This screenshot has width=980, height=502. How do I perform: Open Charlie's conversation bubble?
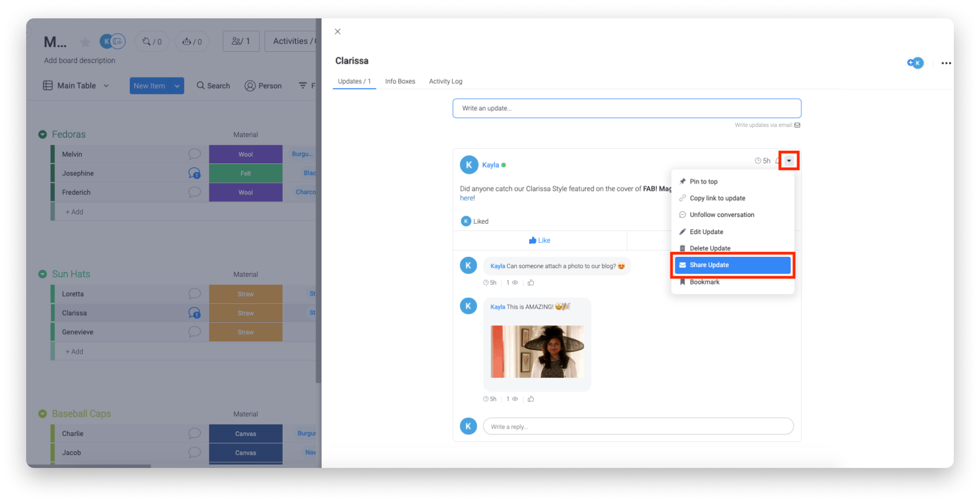point(194,434)
